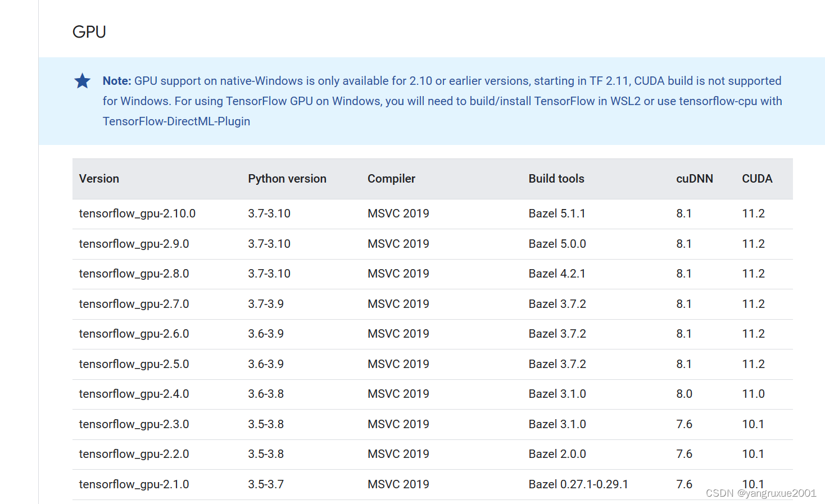The height and width of the screenshot is (504, 825).
Task: Click the Python version column header
Action: [x=287, y=179]
